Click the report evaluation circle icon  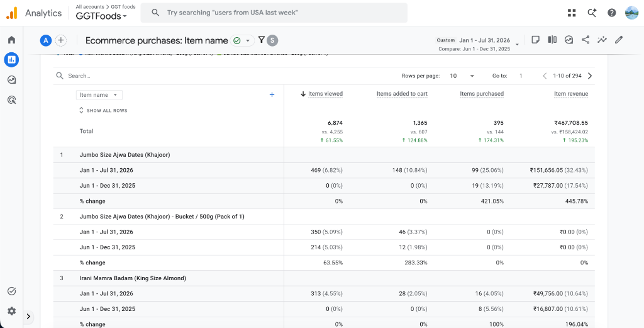(x=569, y=40)
